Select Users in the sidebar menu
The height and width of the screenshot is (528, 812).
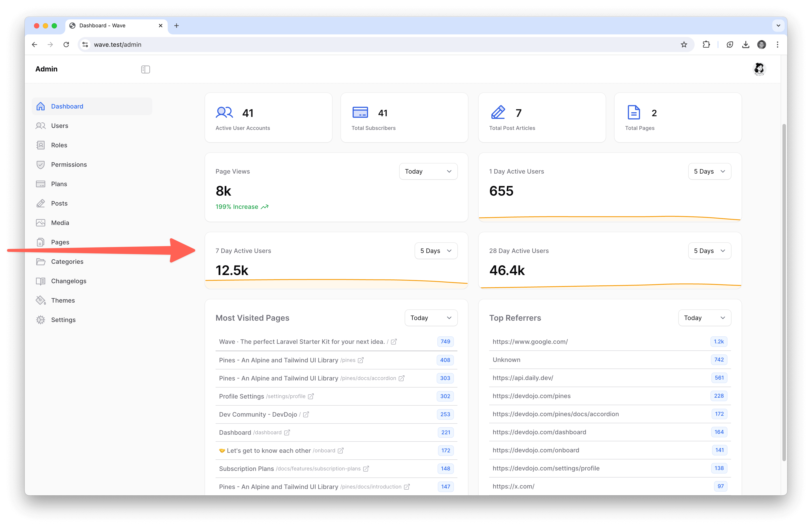click(x=92, y=126)
